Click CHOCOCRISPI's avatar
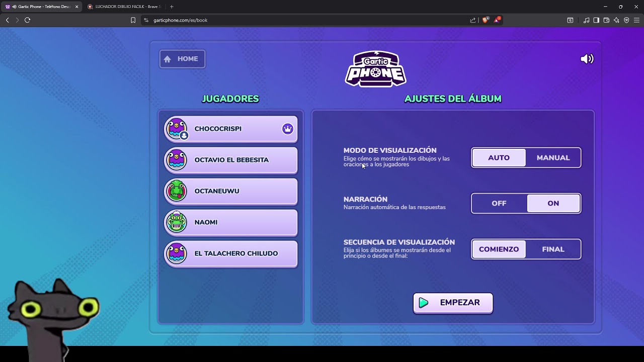 177,129
